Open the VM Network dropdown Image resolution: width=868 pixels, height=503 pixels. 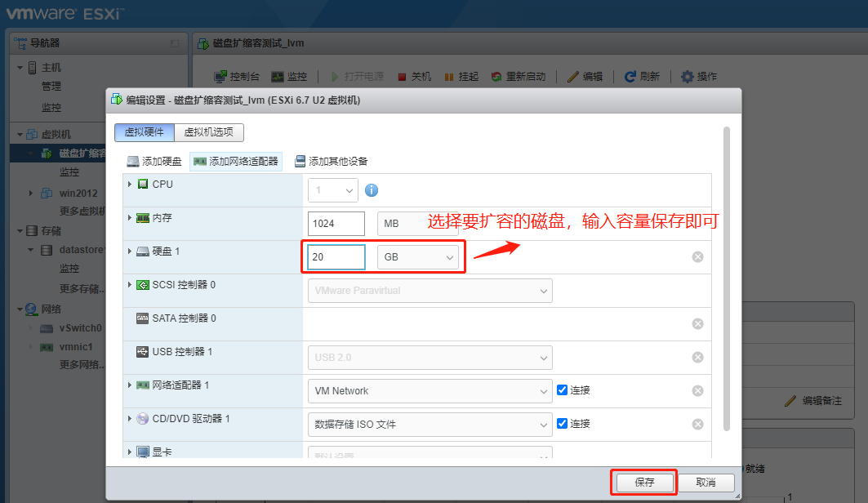[x=430, y=391]
